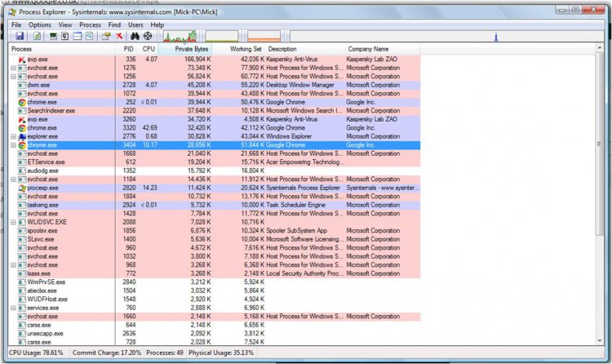Open the commit history mini graph
Image resolution: width=612 pixels, height=364 pixels.
click(x=221, y=37)
